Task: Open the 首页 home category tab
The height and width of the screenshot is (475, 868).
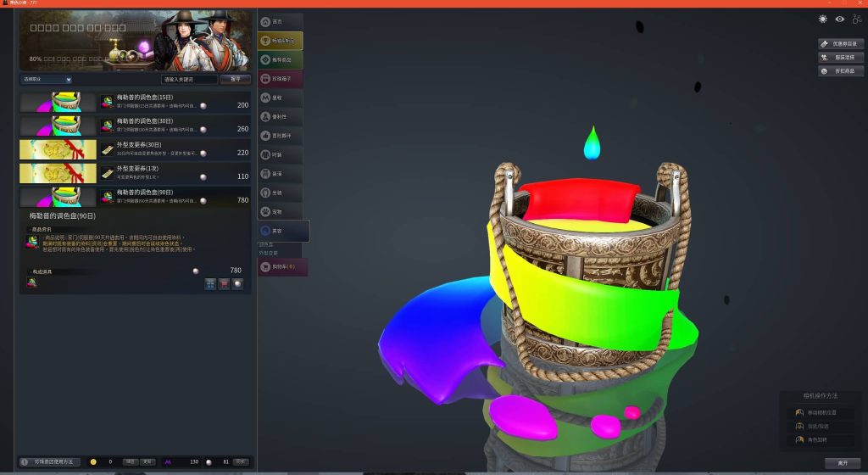Action: (279, 21)
